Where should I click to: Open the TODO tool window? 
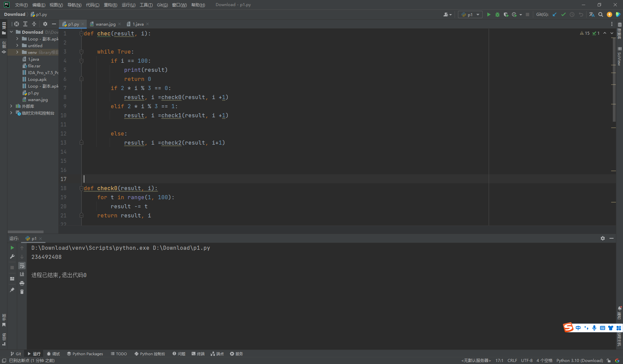point(119,354)
